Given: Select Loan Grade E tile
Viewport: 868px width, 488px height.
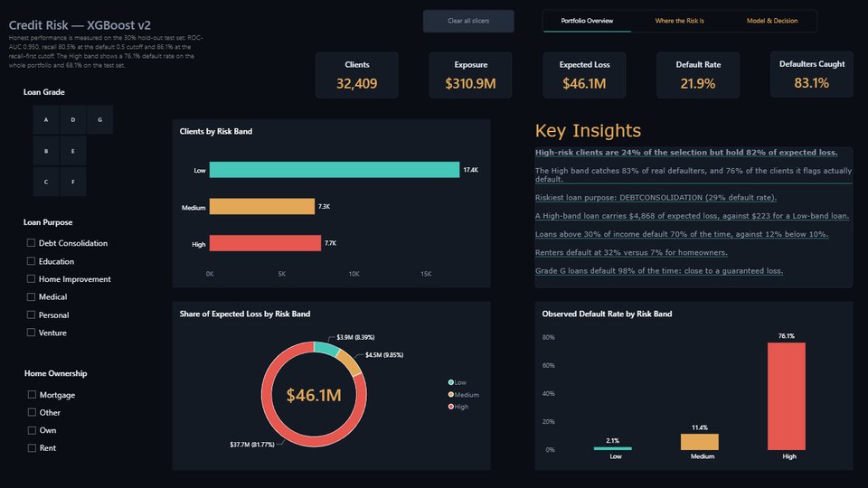Looking at the screenshot, I should (73, 151).
